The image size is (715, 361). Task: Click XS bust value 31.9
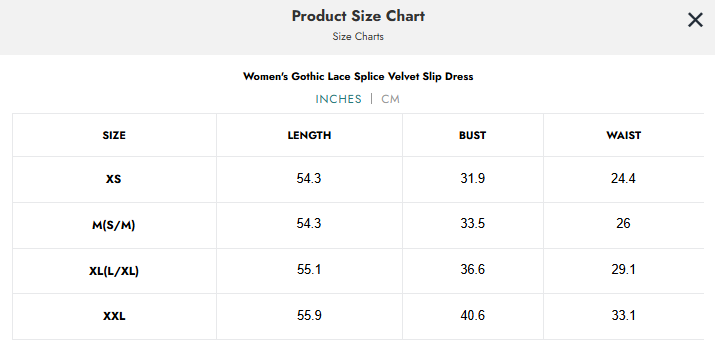(x=472, y=178)
